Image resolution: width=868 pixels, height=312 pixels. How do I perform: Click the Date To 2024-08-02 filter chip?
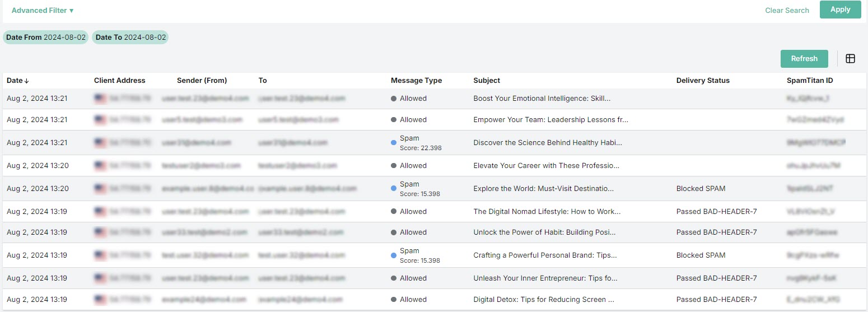point(130,38)
